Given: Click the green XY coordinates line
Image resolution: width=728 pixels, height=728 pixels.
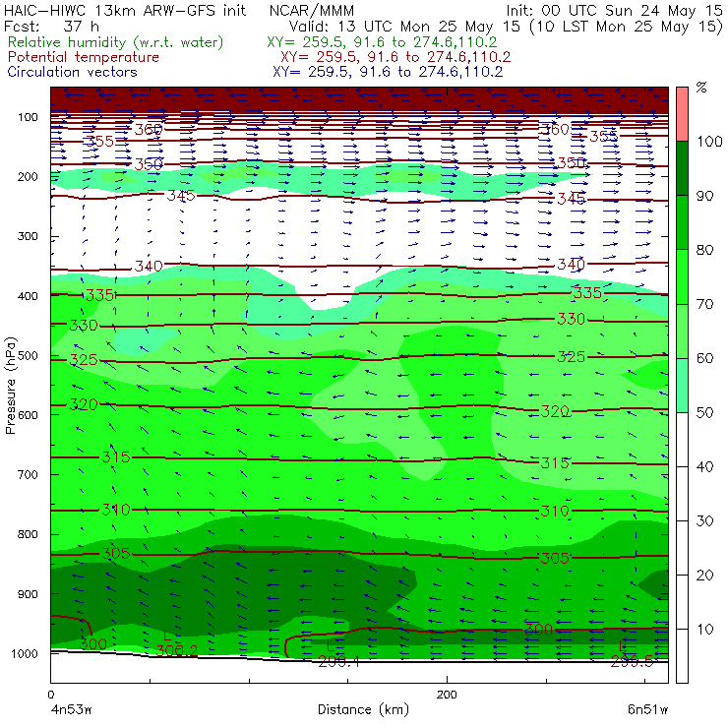Looking at the screenshot, I should [x=382, y=42].
